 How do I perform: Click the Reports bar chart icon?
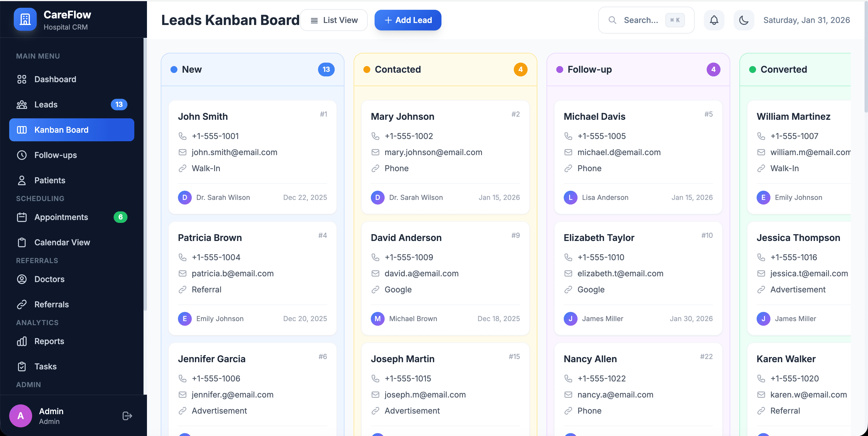22,341
